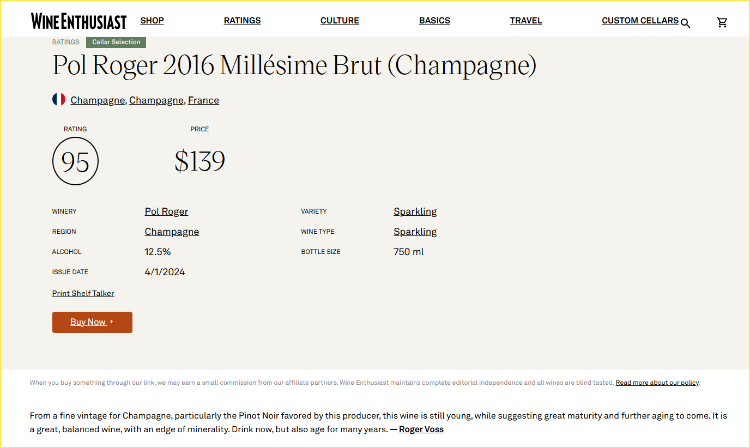Click the 95 rating circle
Image resolution: width=750 pixels, height=448 pixels.
coord(75,161)
